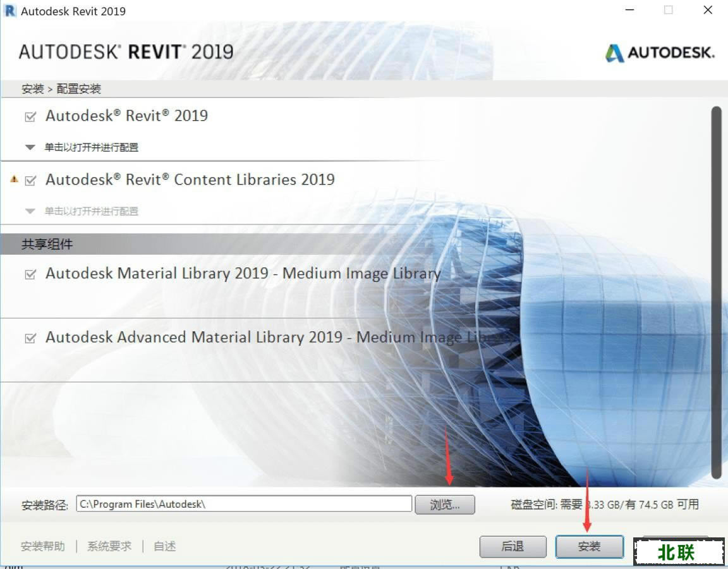Open the 安装帮助 link
Image resolution: width=728 pixels, height=569 pixels.
point(43,546)
